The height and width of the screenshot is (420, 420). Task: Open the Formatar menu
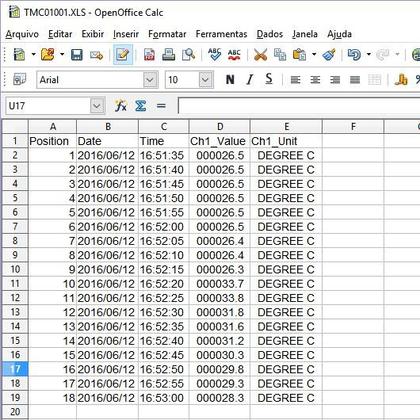tap(167, 34)
